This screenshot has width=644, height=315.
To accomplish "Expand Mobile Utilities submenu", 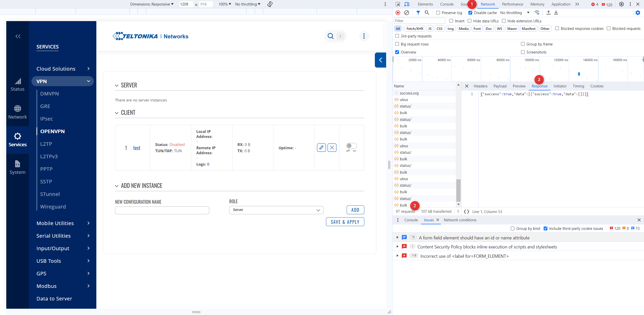I will [x=63, y=223].
